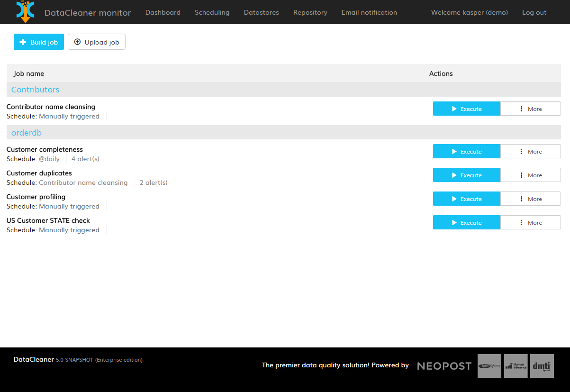The width and height of the screenshot is (570, 392).
Task: Click the Actions column header
Action: pos(441,73)
